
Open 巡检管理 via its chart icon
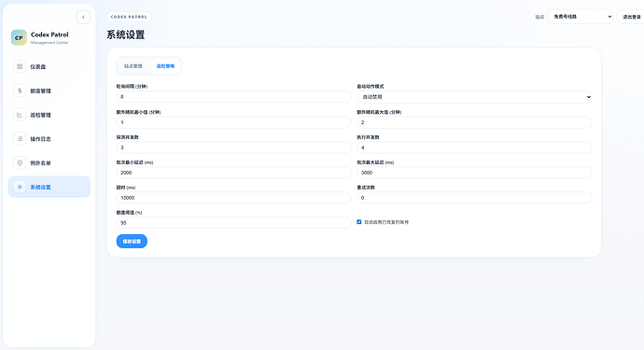pos(20,115)
